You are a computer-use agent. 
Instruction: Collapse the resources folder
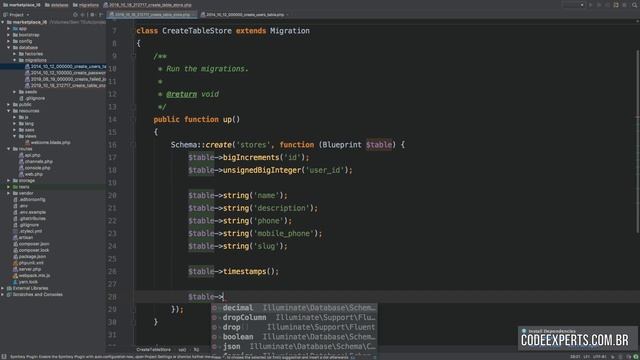click(9, 111)
